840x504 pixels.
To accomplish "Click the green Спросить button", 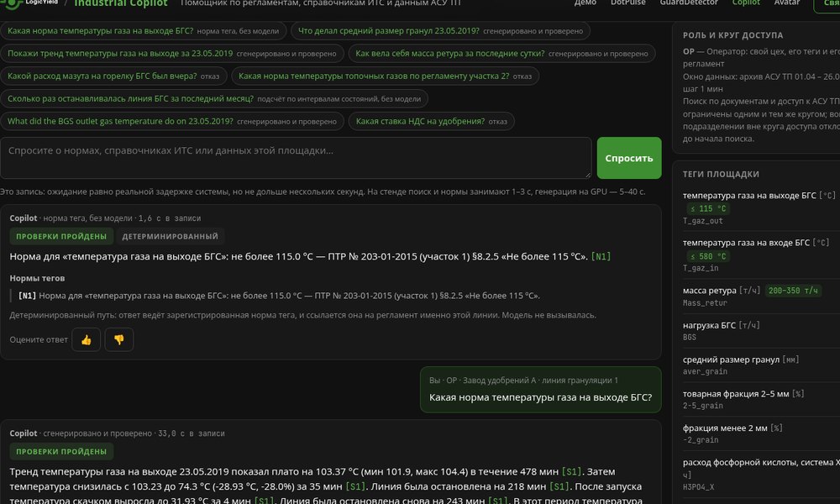I will click(x=629, y=158).
